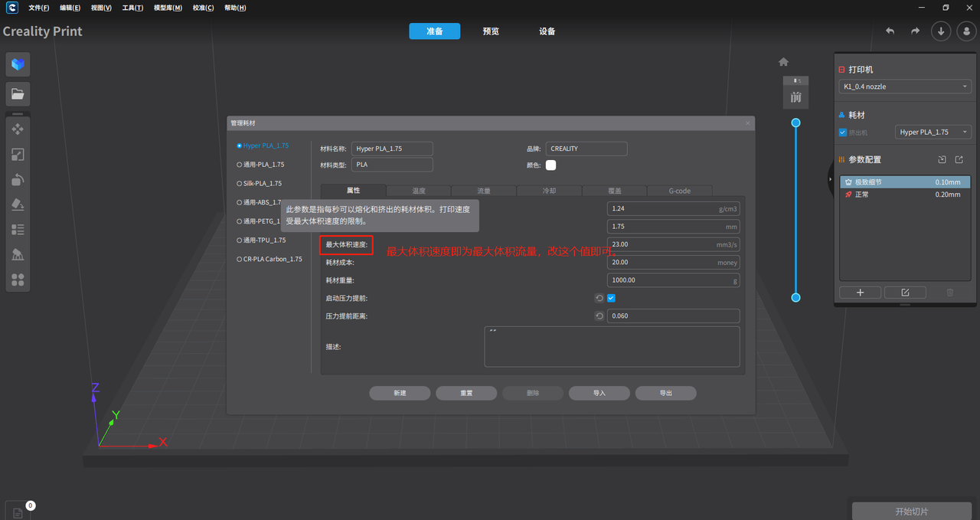This screenshot has width=980, height=520.
Task: Select the Scale tool in left toolbar
Action: (x=18, y=155)
